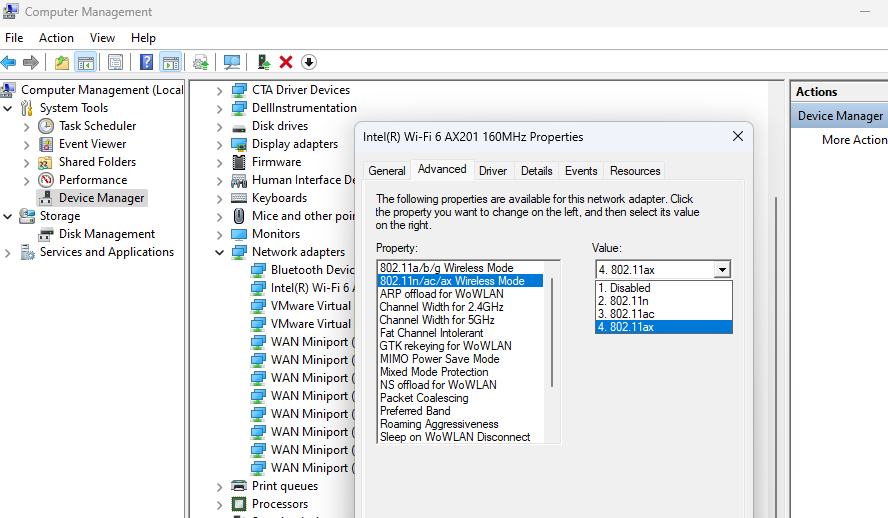
Task: Select Packet Coalescing property
Action: tap(460, 398)
